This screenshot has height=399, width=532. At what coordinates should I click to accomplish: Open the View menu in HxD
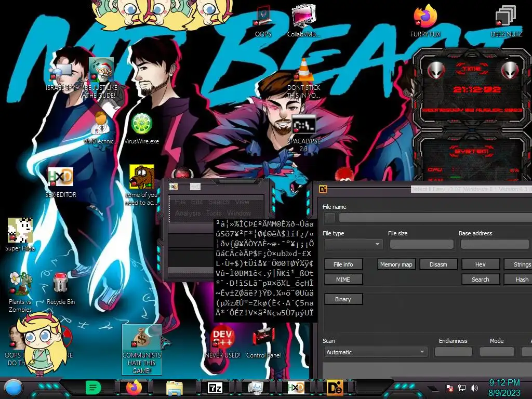coord(242,202)
